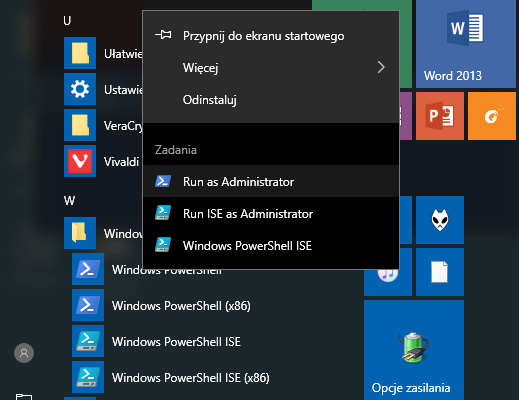Click the Windows PowerShell ISE (x86) label
Image resolution: width=519 pixels, height=400 pixels.
tap(190, 378)
